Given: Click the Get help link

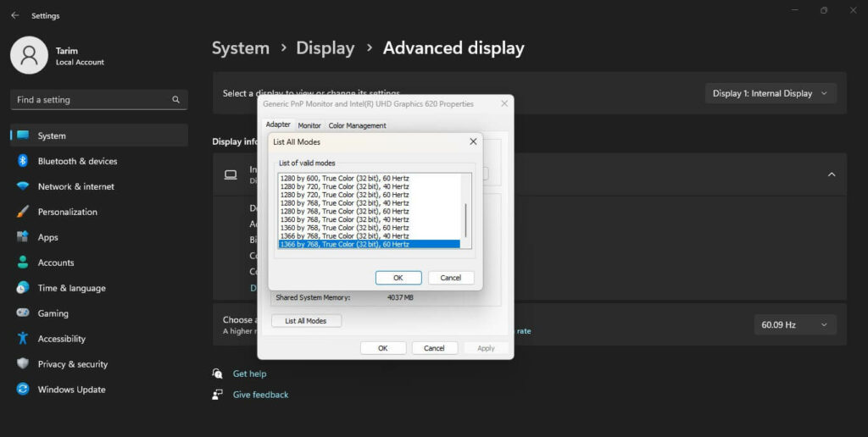Looking at the screenshot, I should coord(250,374).
